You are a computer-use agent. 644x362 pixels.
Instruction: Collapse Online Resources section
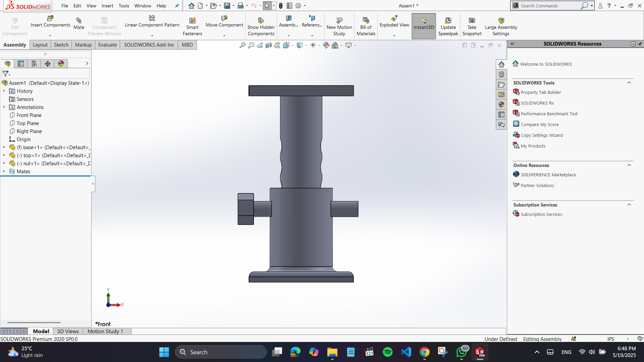(x=629, y=165)
